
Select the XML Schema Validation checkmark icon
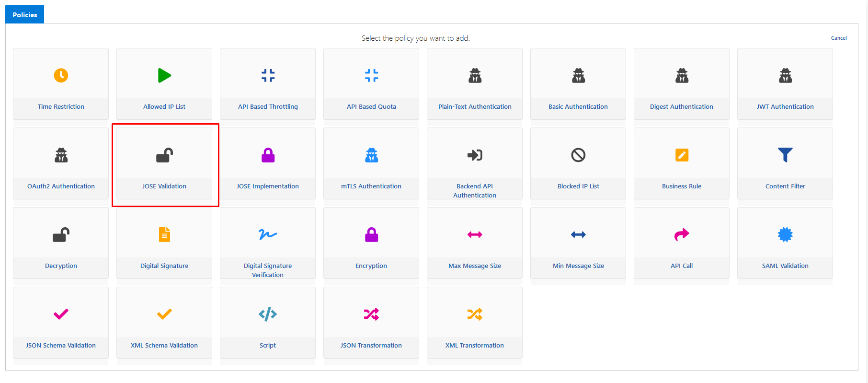click(164, 314)
